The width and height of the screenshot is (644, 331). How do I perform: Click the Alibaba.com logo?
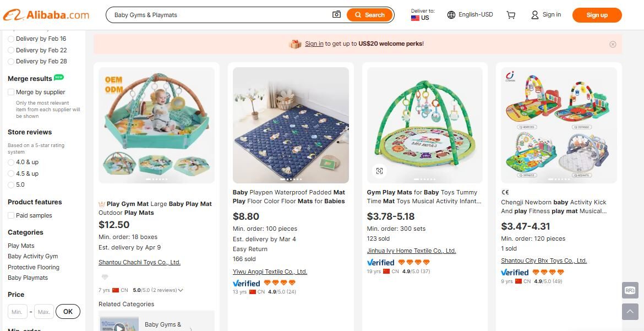(46, 15)
